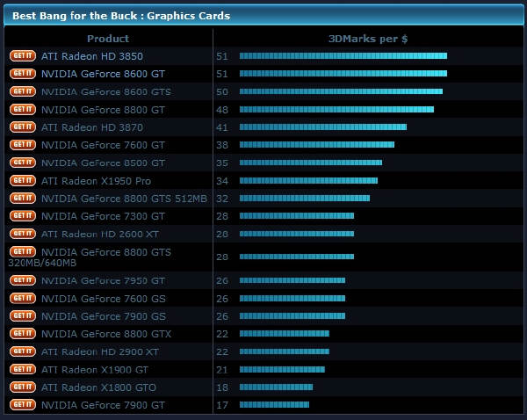Open the NVIDIA GeForce 8800 GTX link
Image resolution: width=527 pixels, height=420 pixels.
tap(106, 334)
